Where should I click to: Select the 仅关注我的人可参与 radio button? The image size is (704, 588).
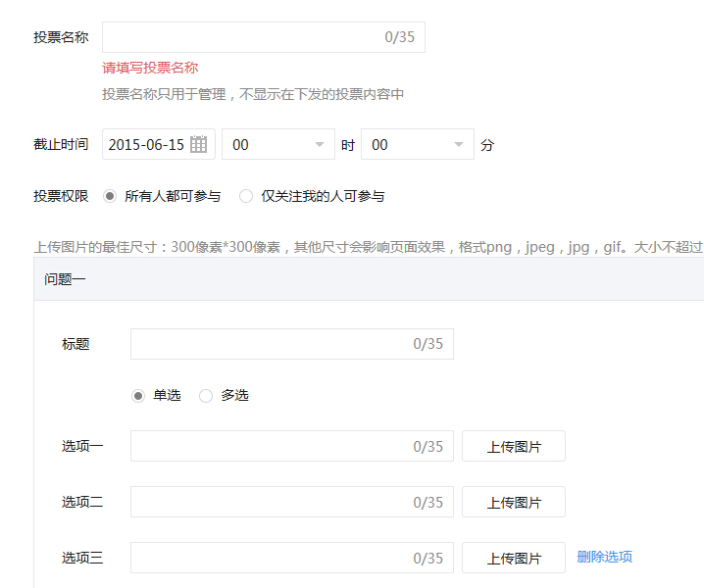(246, 196)
